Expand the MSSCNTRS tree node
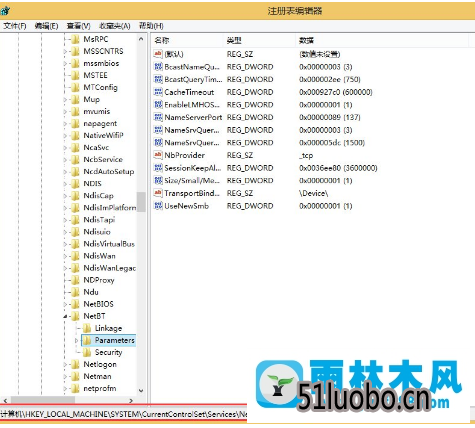 (65, 51)
